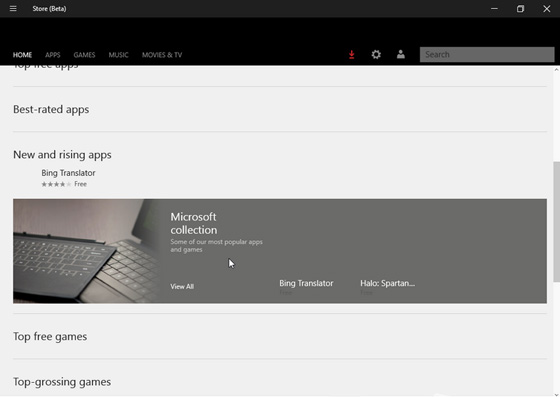560x397 pixels.
Task: Click inside the Search box
Action: 487,55
